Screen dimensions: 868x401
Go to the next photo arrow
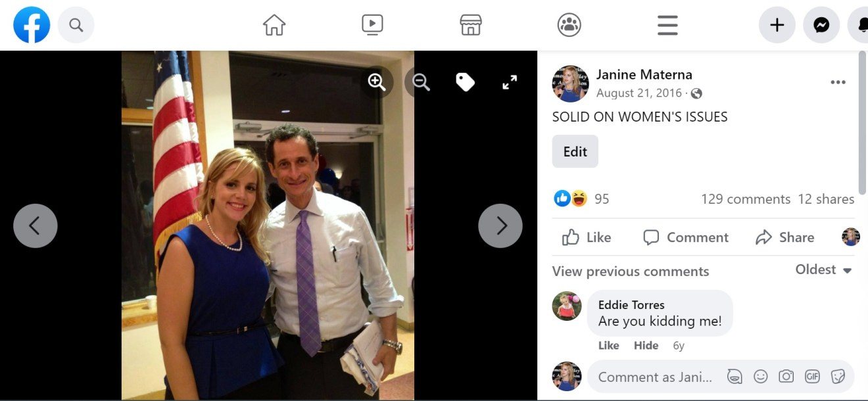coord(500,225)
